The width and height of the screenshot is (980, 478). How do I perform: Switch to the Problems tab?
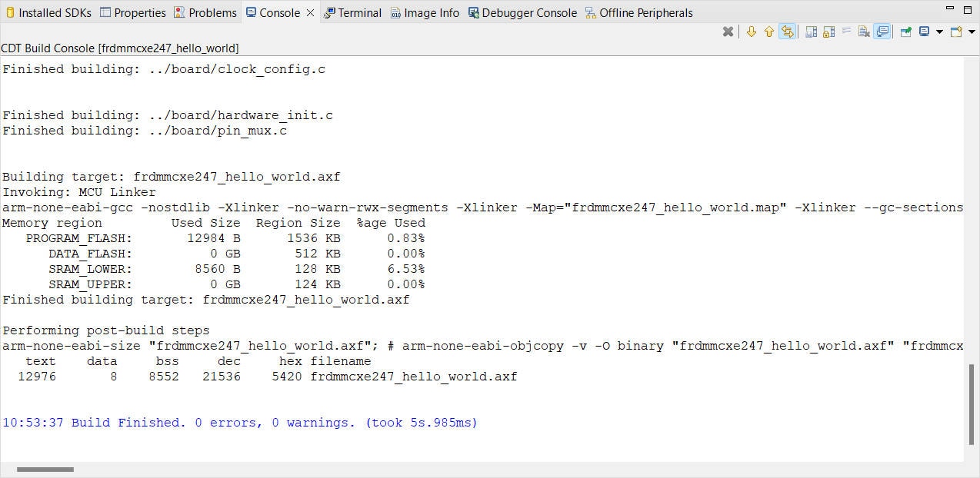pyautogui.click(x=205, y=12)
